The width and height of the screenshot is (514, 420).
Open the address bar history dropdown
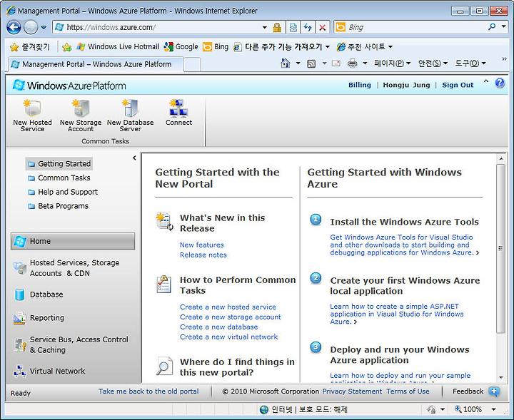tap(265, 28)
